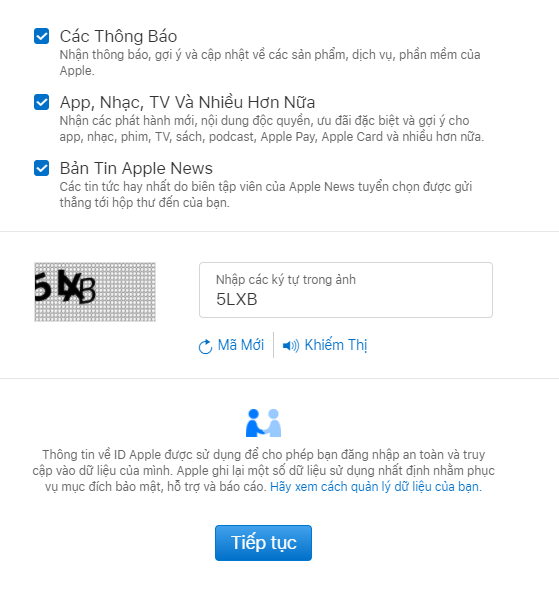Click the blue handshake privacy icon
This screenshot has height=597, width=559.
click(264, 423)
